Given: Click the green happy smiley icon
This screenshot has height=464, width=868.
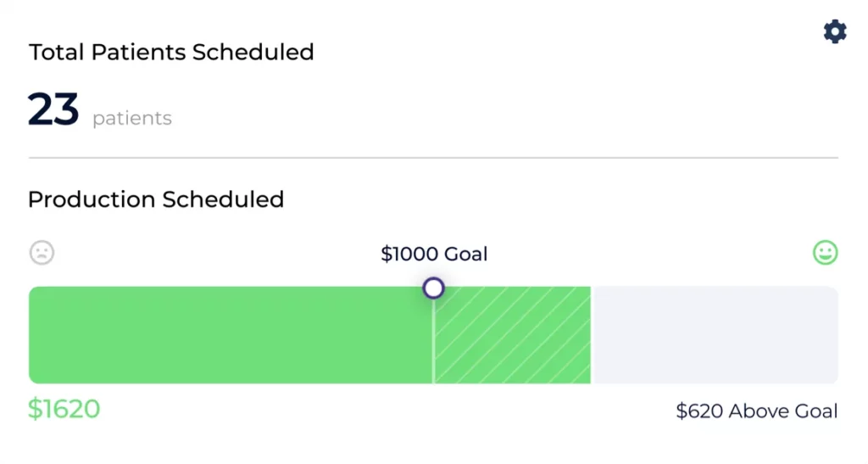Looking at the screenshot, I should [825, 253].
